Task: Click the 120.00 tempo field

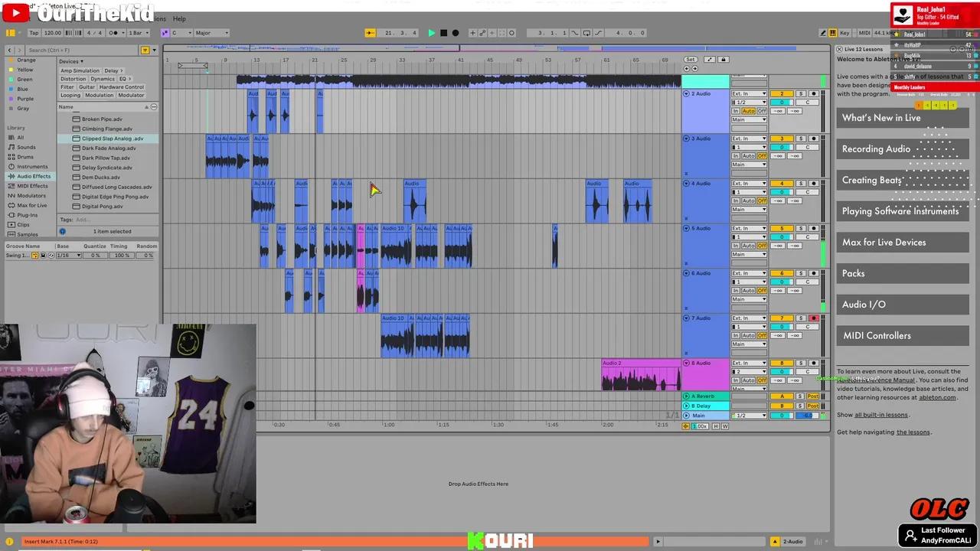Action: 53,33
